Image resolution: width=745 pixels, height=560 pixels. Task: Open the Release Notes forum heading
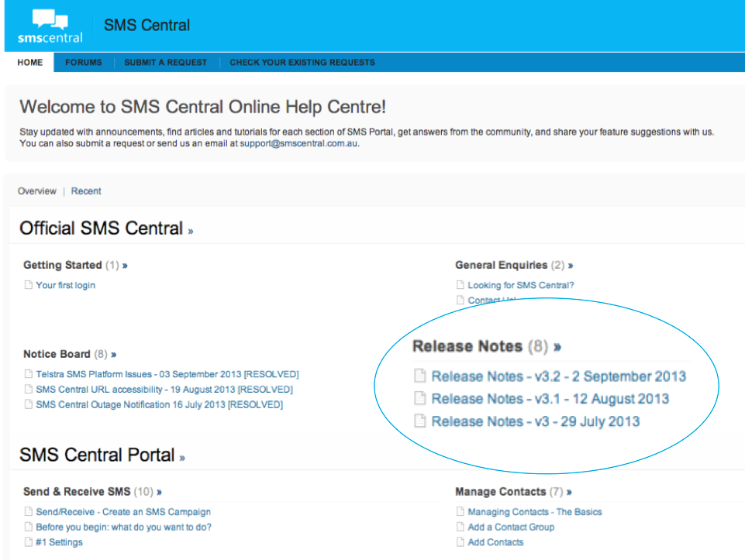[x=467, y=346]
